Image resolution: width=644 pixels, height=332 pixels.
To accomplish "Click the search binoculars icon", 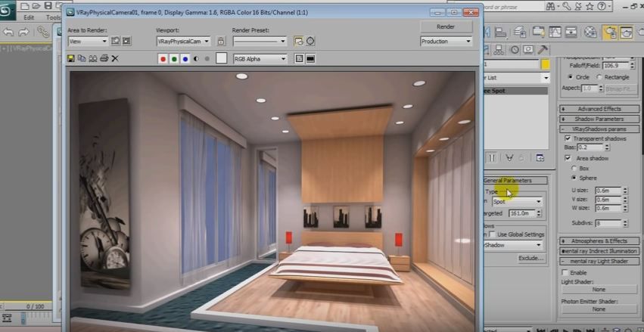I will [x=551, y=6].
